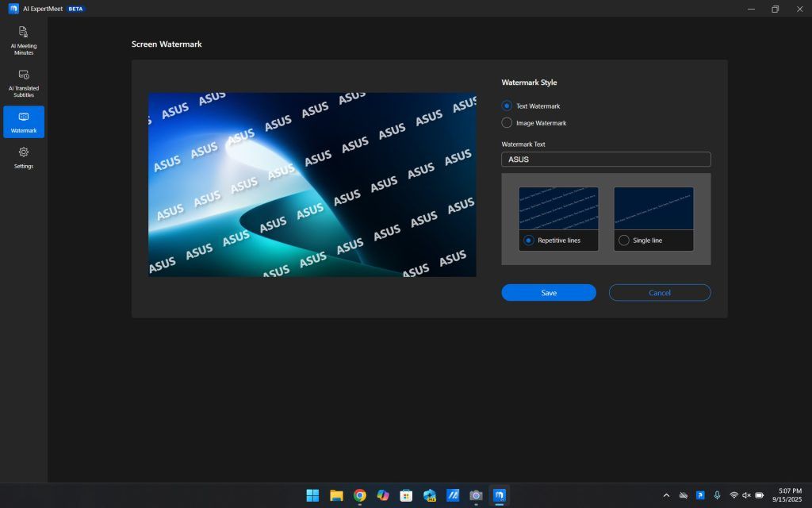Open the Windows Start menu
This screenshot has height=508, width=812.
tap(312, 495)
